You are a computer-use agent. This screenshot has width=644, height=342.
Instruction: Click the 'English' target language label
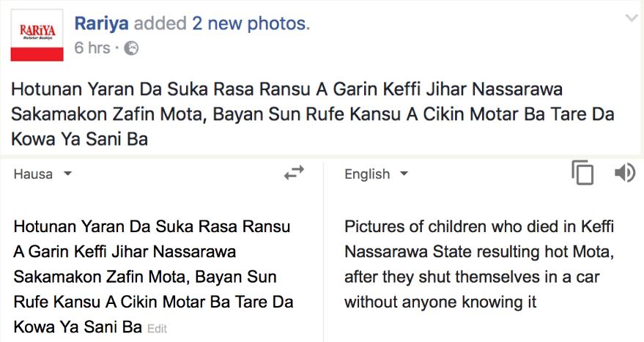click(367, 174)
